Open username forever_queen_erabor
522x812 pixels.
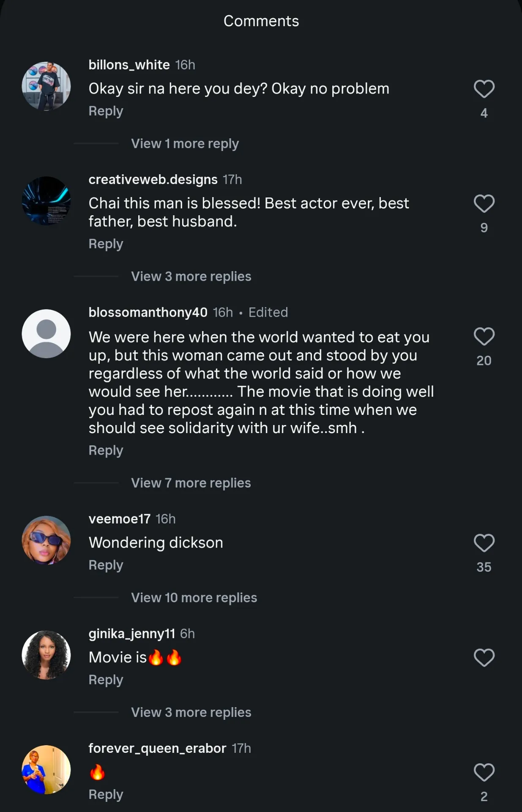click(x=157, y=749)
